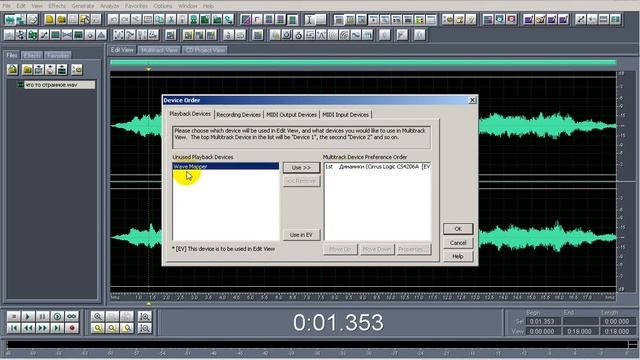This screenshot has height=360, width=640.
Task: Click the yellow Zoom to Selection icon
Action: pos(98,328)
